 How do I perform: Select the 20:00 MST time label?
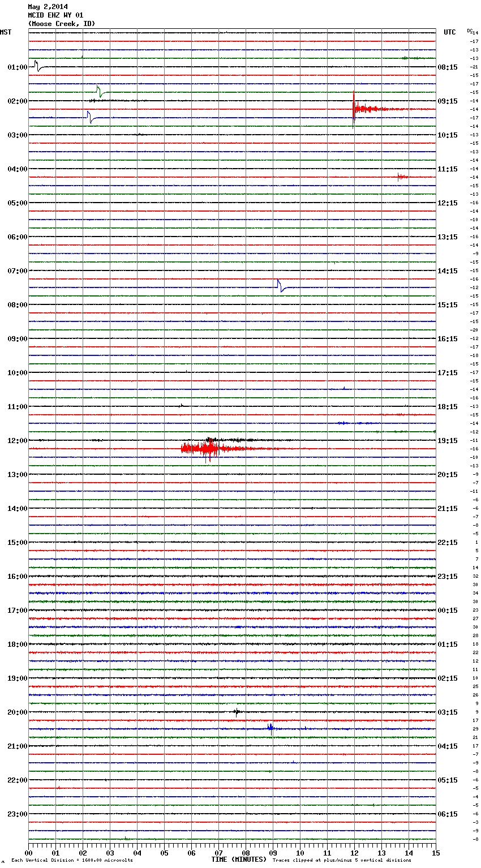click(17, 712)
